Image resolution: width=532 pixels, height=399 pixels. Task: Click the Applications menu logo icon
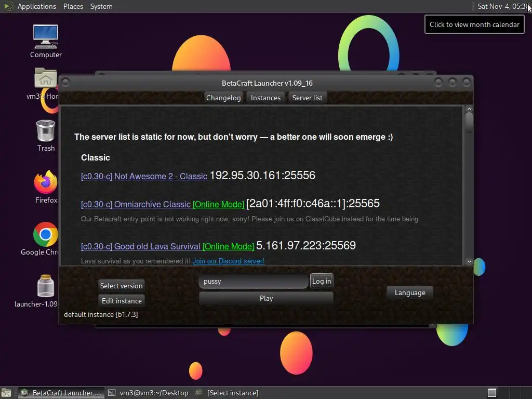tap(8, 6)
